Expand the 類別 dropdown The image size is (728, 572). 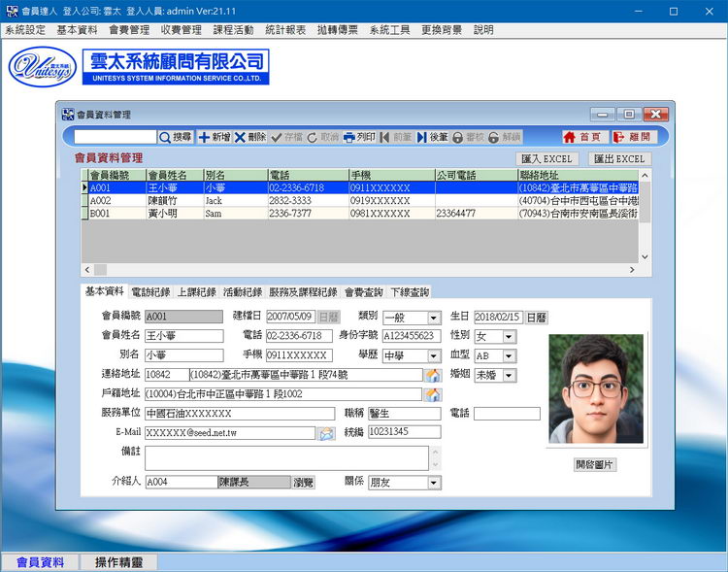click(x=434, y=318)
